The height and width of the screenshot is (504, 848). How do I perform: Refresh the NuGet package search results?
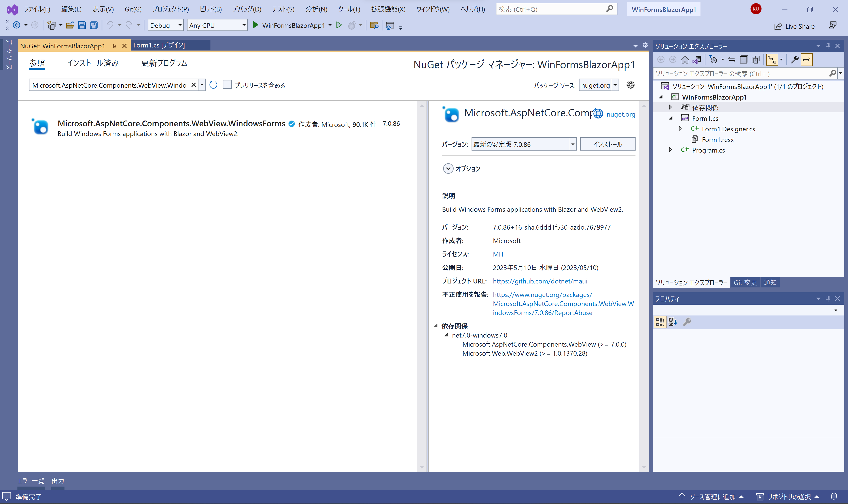[213, 85]
